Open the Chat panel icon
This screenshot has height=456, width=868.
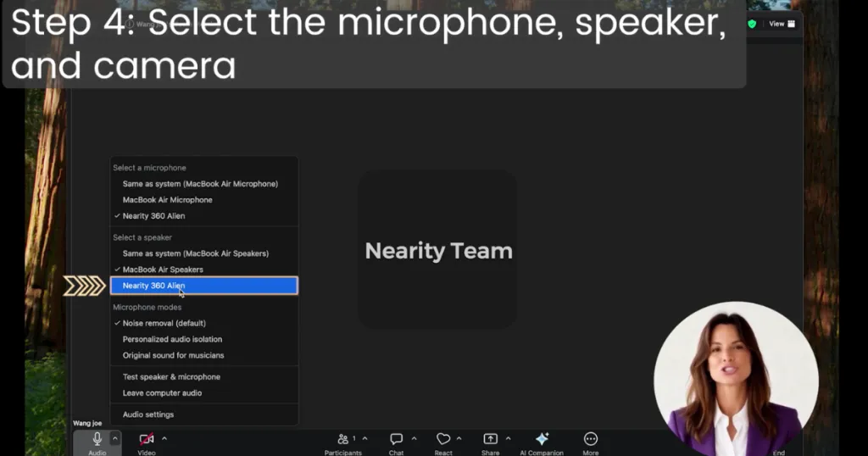click(397, 439)
